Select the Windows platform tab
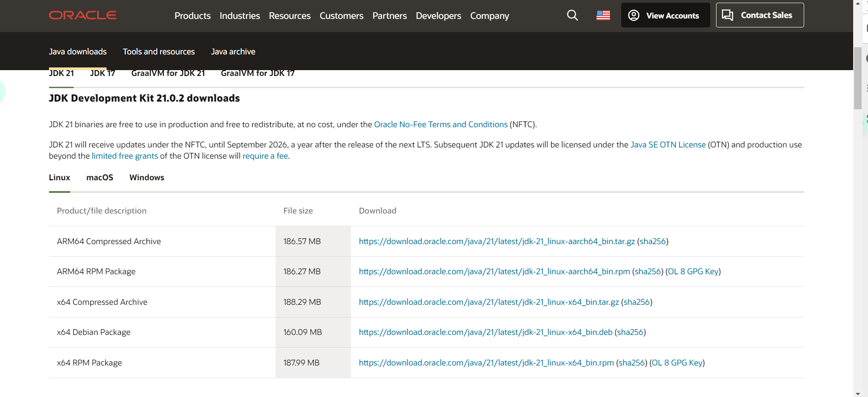Screen dimensions: 868x397 [x=147, y=178]
